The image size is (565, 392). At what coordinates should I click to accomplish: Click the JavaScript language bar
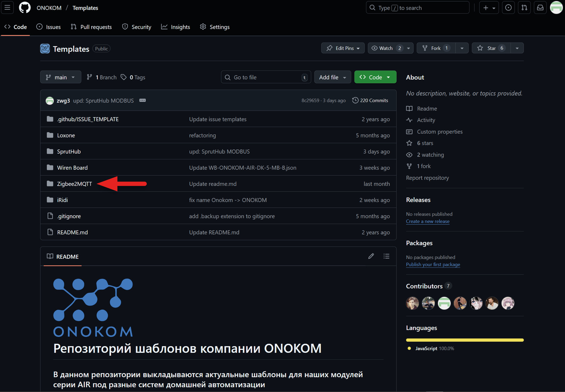tap(464, 340)
